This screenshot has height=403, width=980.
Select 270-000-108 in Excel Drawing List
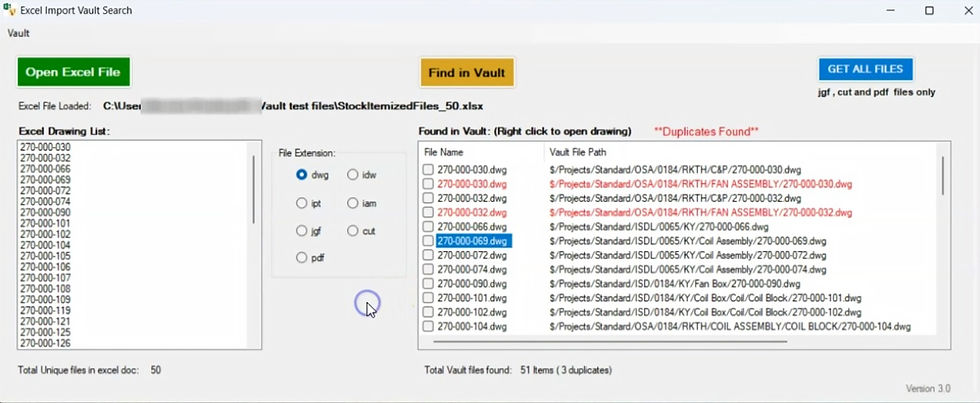45,289
